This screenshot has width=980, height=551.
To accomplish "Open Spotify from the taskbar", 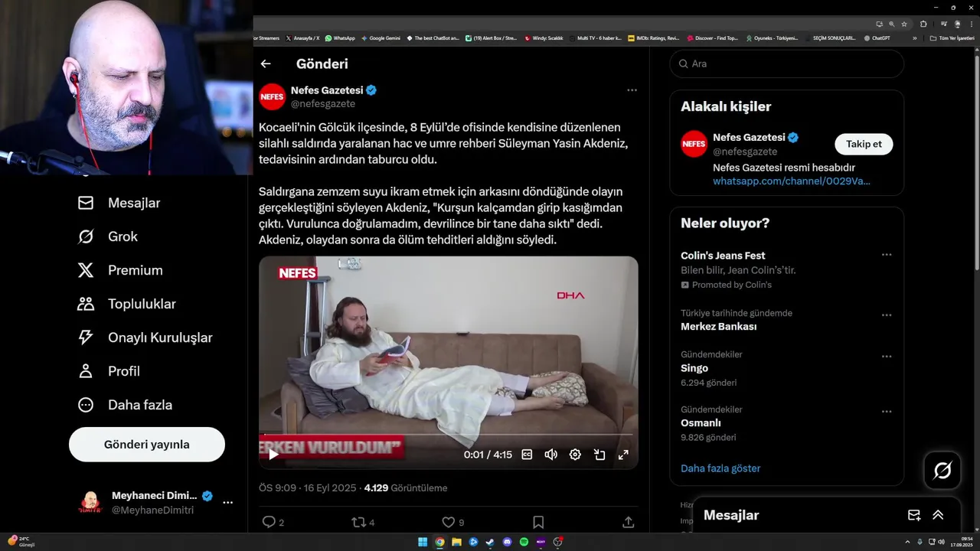I will (x=524, y=542).
